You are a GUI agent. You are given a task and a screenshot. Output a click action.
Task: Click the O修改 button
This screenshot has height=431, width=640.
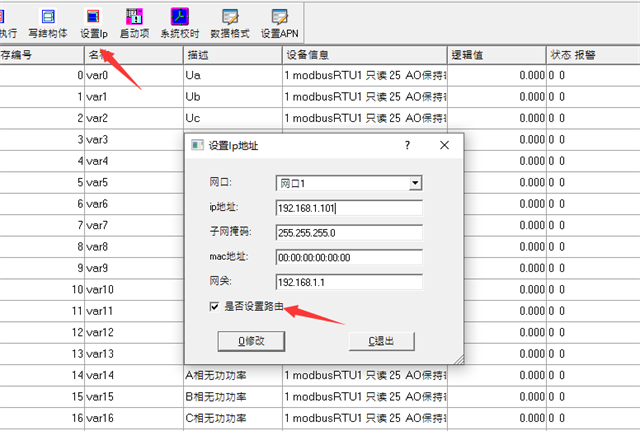pyautogui.click(x=251, y=341)
